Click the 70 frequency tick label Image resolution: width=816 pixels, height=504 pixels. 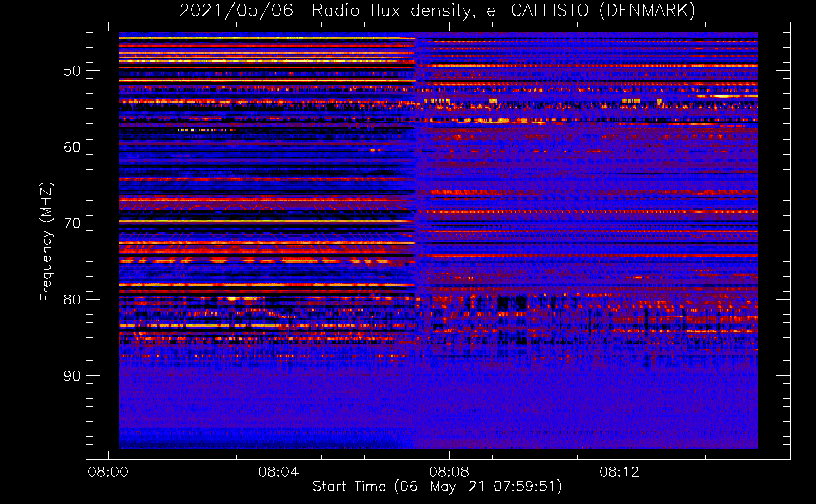pyautogui.click(x=72, y=223)
